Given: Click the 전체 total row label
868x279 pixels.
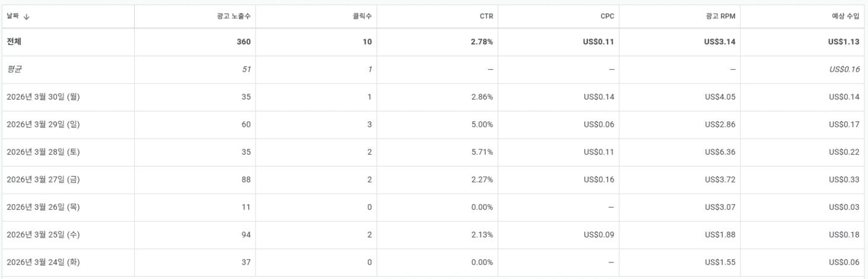Looking at the screenshot, I should pos(14,43).
